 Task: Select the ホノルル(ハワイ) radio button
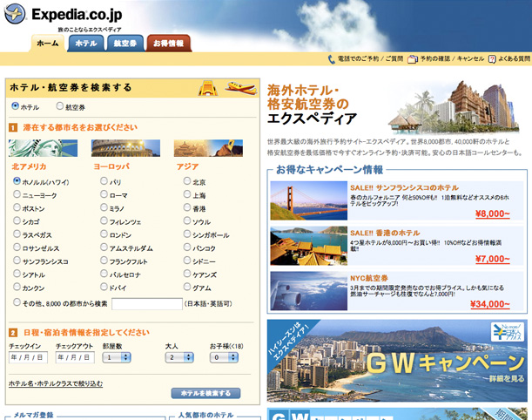click(17, 180)
